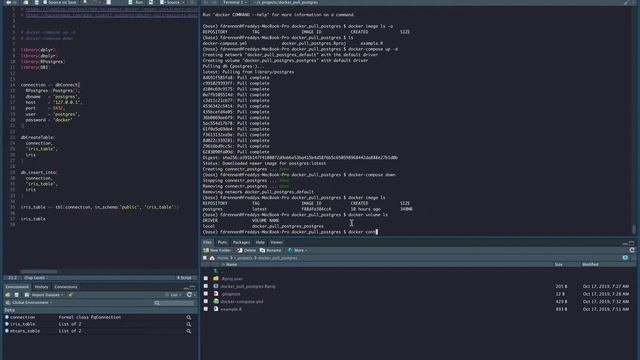The image size is (640, 360).
Task: Go to the r_projects folder breadcrumb
Action: (x=242, y=258)
